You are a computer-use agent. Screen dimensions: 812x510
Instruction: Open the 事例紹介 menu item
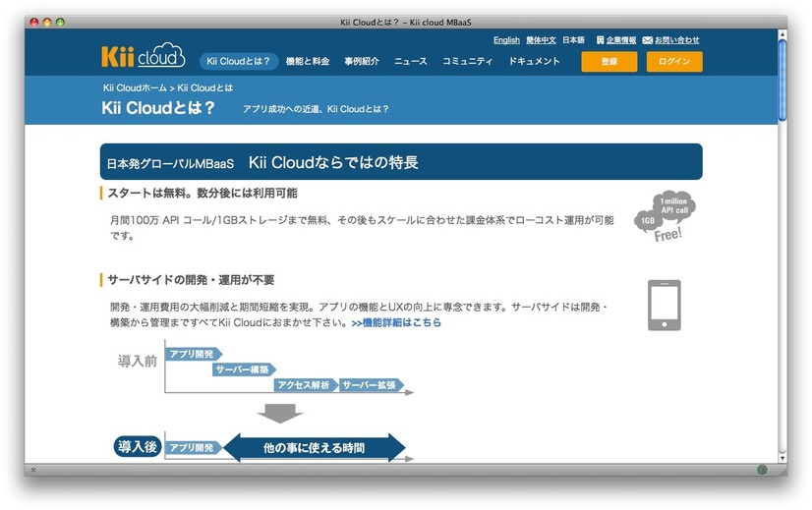(x=362, y=61)
